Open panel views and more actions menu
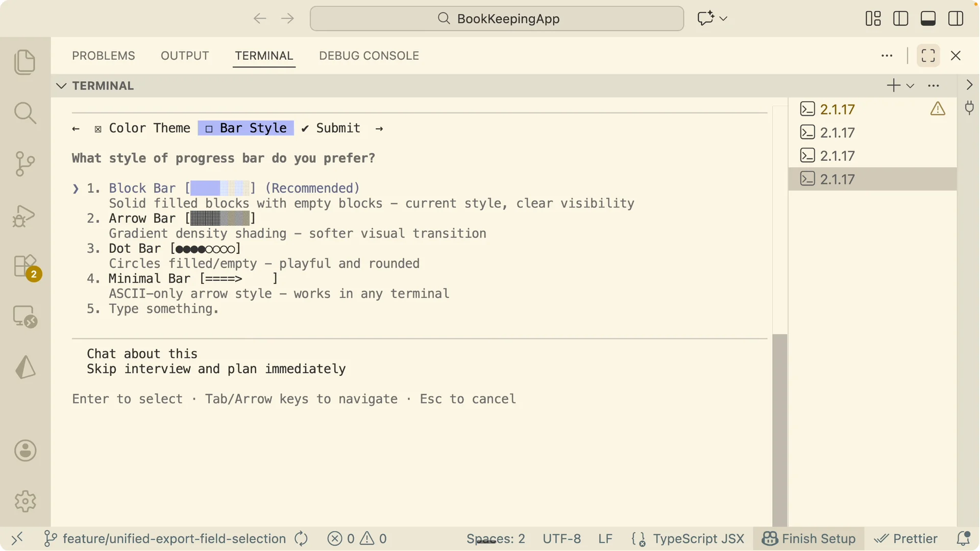980x551 pixels. point(887,56)
